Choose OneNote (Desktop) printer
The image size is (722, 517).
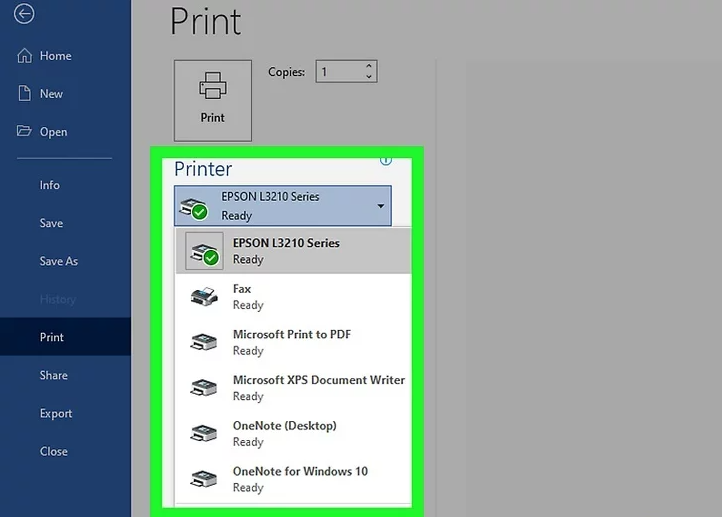click(293, 433)
